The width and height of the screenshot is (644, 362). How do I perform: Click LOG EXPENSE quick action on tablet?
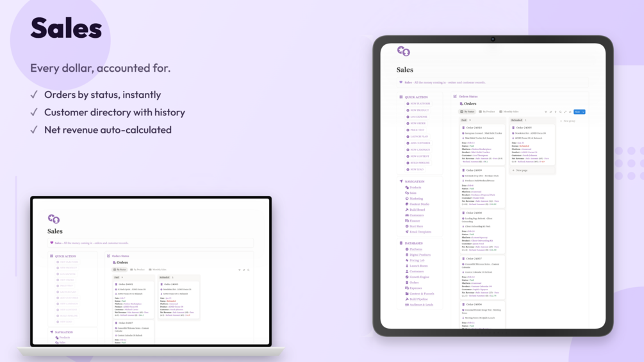point(417,117)
